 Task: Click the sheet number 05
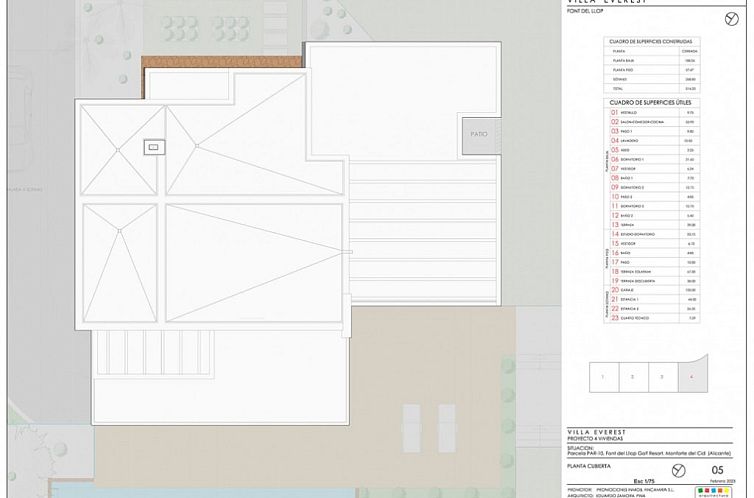coord(717,469)
